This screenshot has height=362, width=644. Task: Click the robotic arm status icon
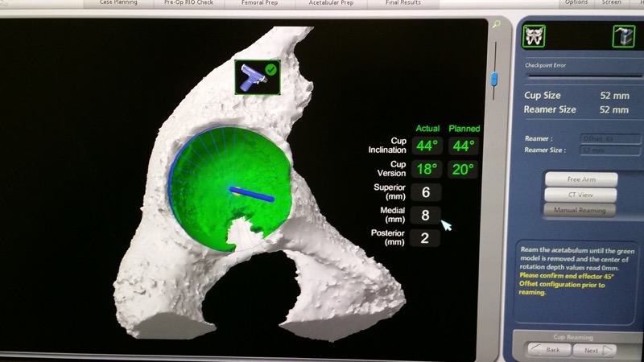623,35
